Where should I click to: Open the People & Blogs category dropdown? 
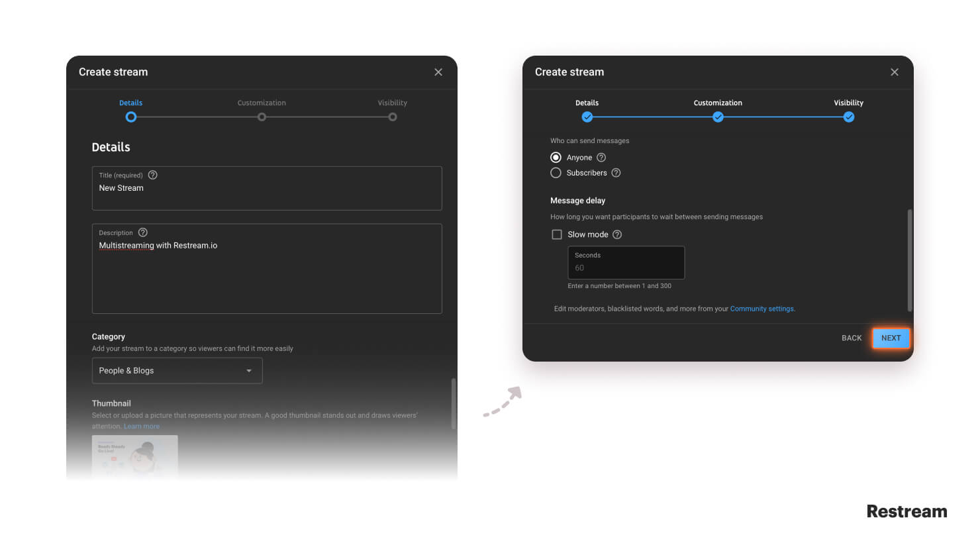pyautogui.click(x=177, y=371)
